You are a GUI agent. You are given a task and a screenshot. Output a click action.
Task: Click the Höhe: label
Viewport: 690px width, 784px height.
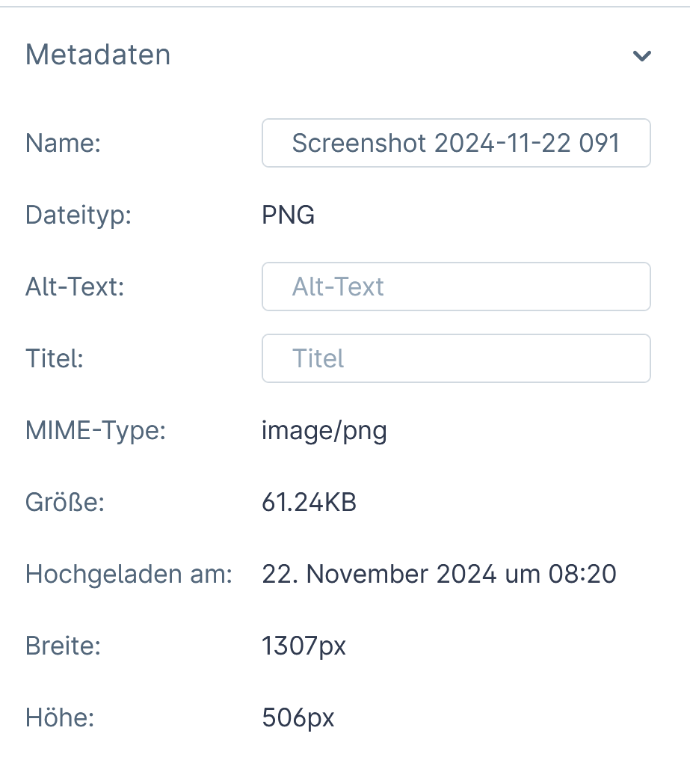point(60,718)
